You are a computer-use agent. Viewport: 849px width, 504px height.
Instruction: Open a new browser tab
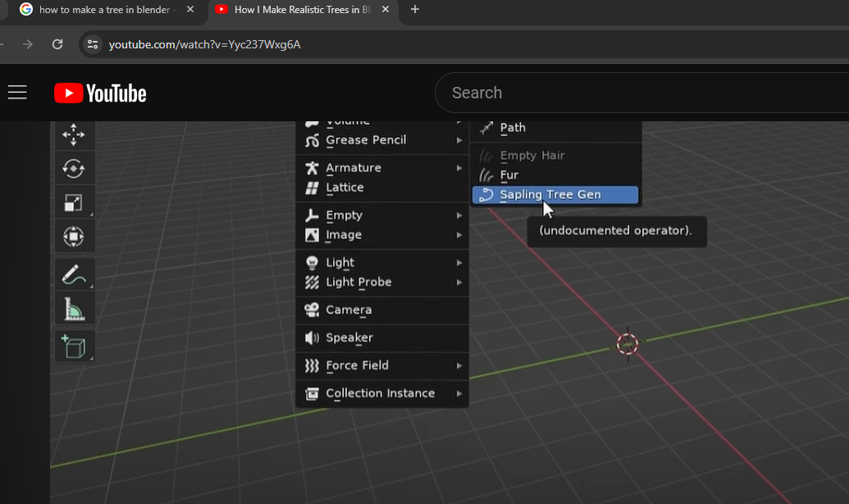coord(415,9)
